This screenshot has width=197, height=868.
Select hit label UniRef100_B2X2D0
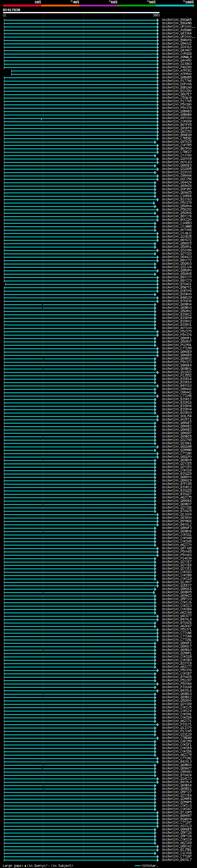(177, 91)
